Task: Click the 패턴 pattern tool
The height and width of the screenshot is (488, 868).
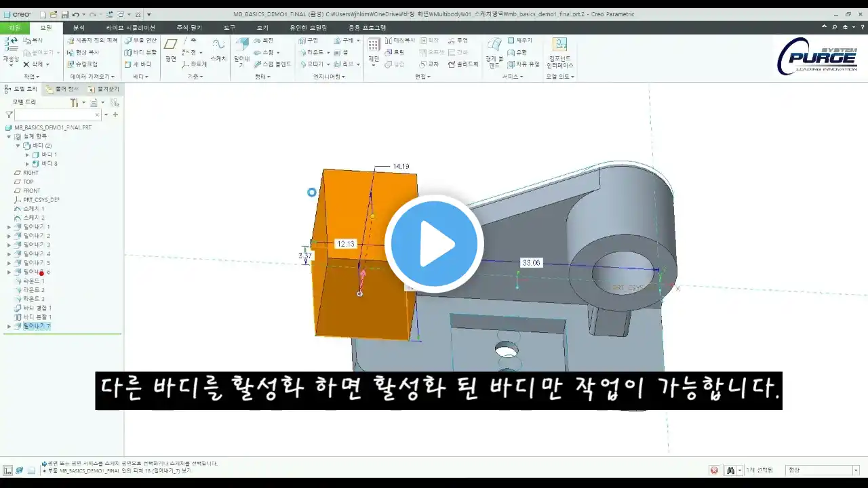Action: click(374, 50)
